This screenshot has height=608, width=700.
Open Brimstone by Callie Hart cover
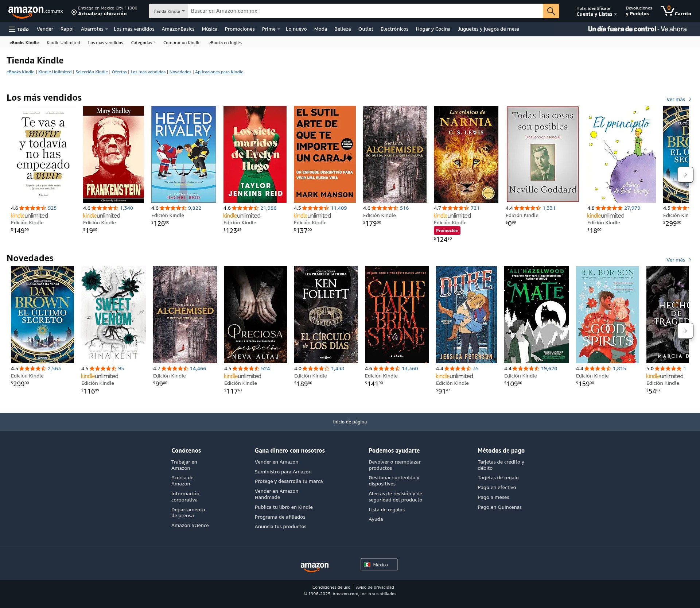point(397,315)
